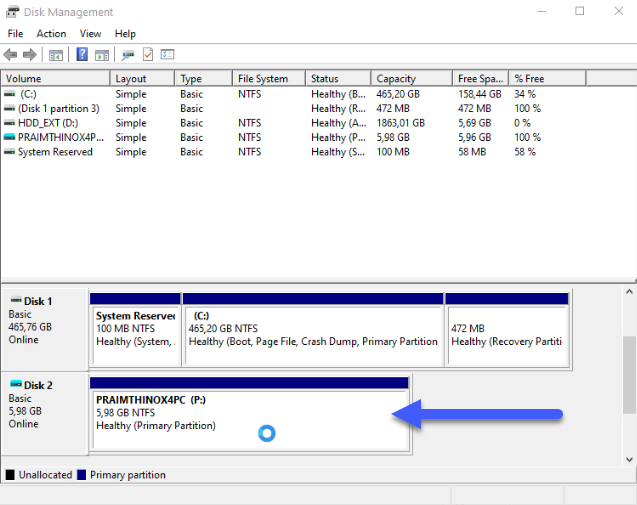Open the File menu
The height and width of the screenshot is (505, 637).
(15, 34)
